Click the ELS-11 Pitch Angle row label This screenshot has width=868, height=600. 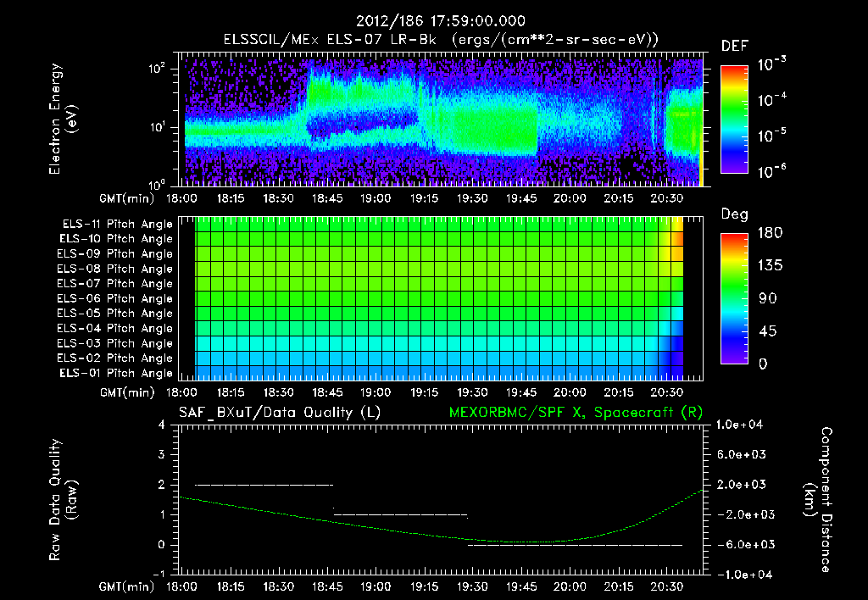[117, 225]
